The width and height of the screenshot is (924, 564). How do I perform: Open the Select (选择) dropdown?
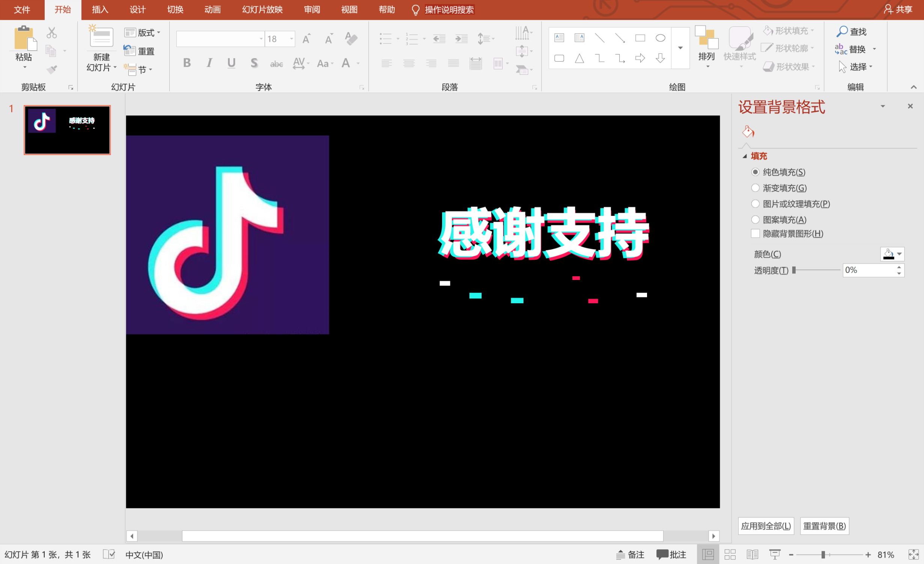click(x=856, y=67)
